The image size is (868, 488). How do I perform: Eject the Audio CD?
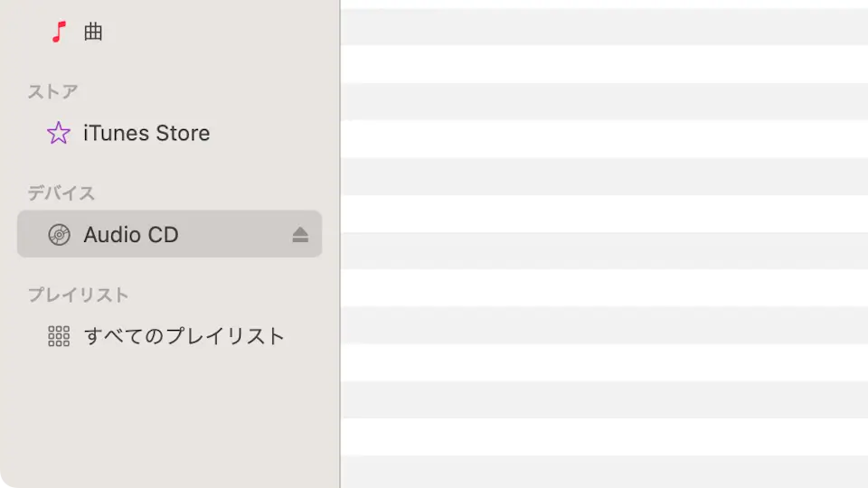click(300, 235)
